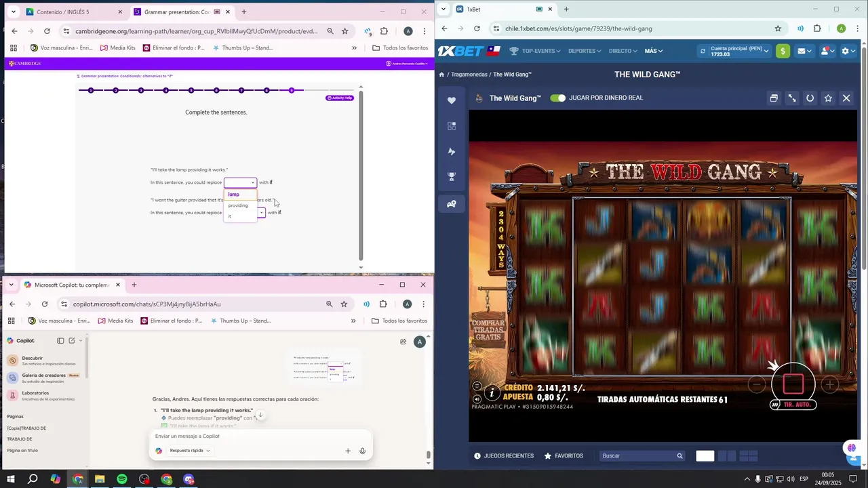Choose 'providing' in the open dropdown list

tap(240, 205)
